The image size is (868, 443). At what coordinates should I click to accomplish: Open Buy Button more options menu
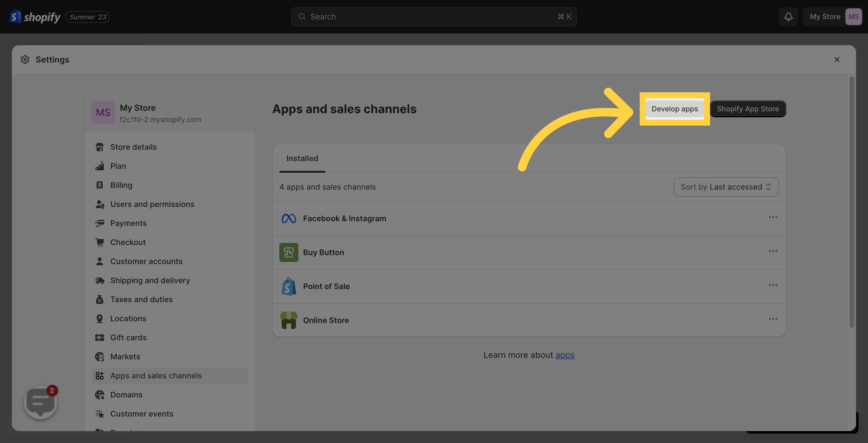point(773,251)
